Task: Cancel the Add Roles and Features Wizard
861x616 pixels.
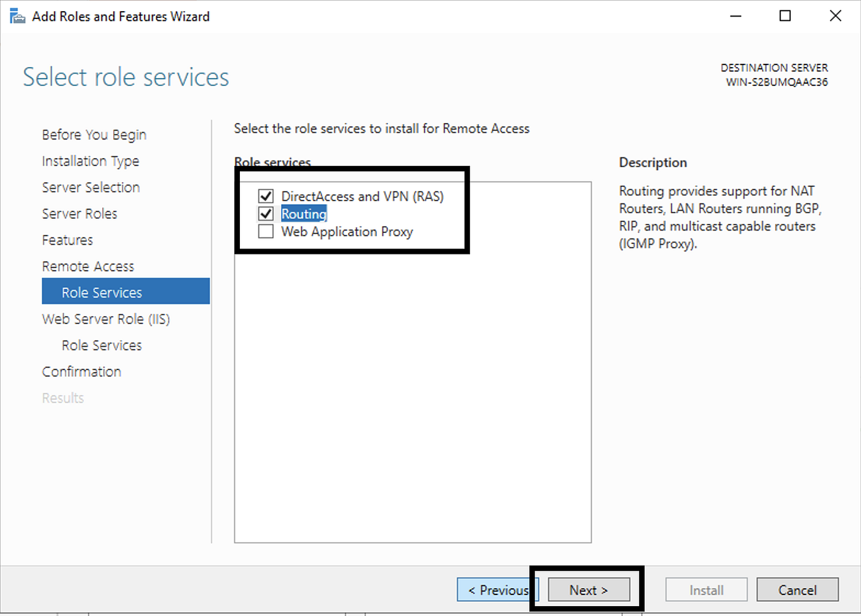Action: click(797, 590)
